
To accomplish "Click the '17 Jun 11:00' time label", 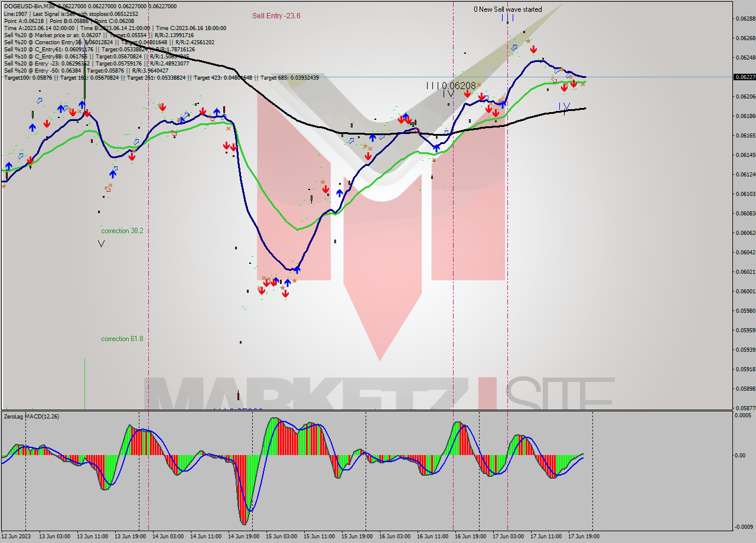I will coord(546,537).
